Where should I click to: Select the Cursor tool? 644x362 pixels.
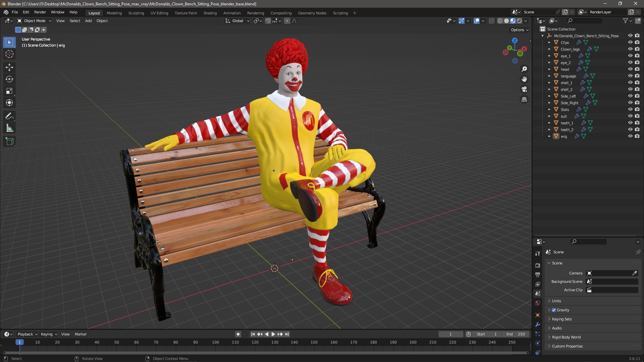click(9, 54)
